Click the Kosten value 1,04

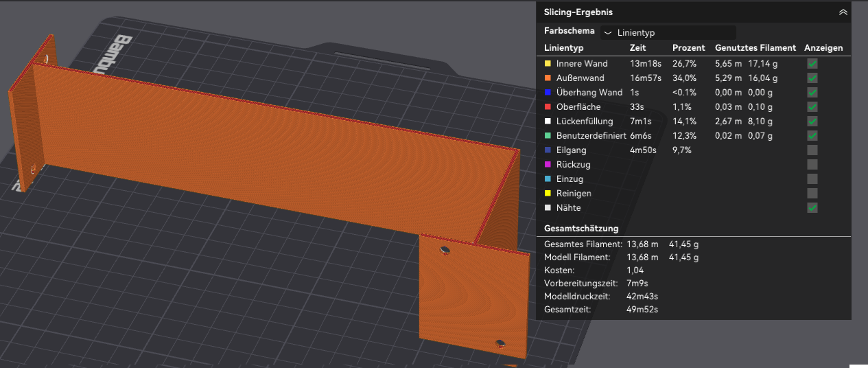635,271
